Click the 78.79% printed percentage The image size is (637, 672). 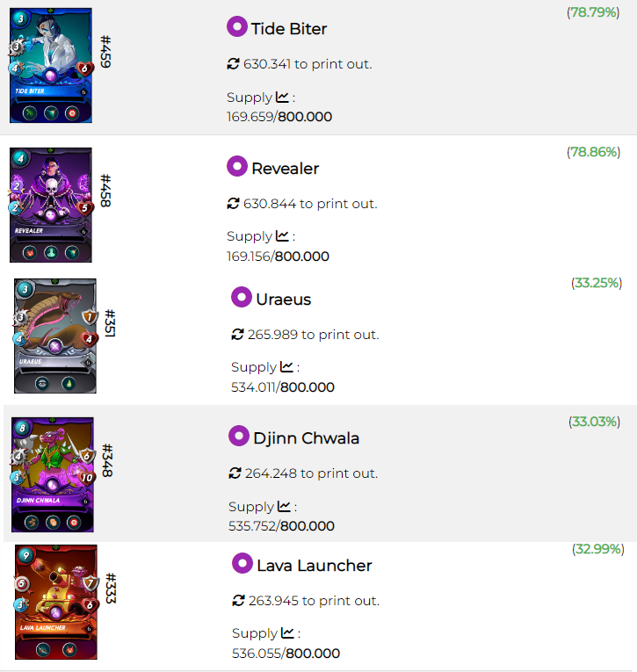(593, 12)
